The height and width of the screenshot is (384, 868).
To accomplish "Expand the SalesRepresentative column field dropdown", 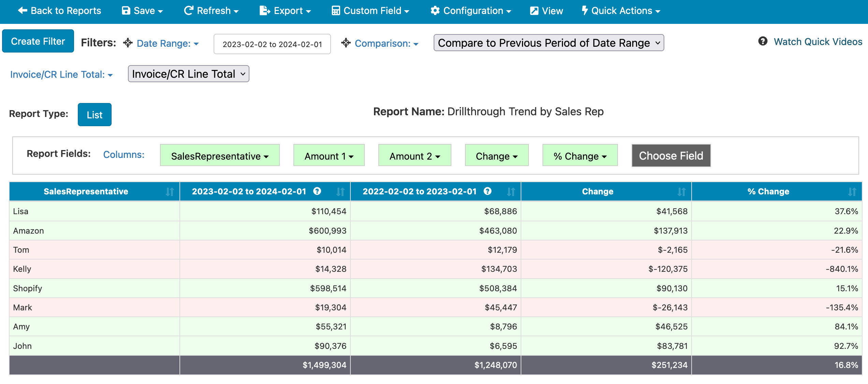I will (220, 156).
